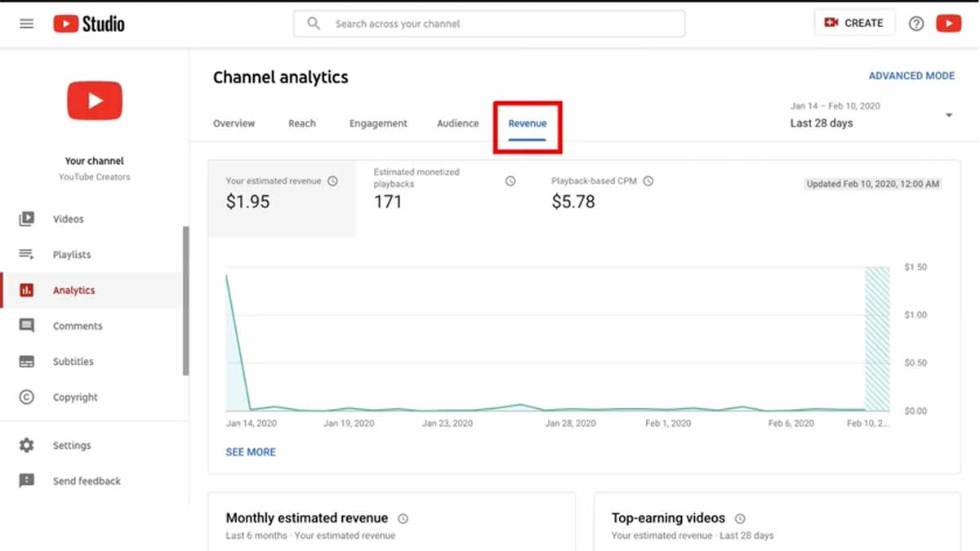This screenshot has height=551, width=980.
Task: Click info icon beside Monthly estimated revenue
Action: 403,518
